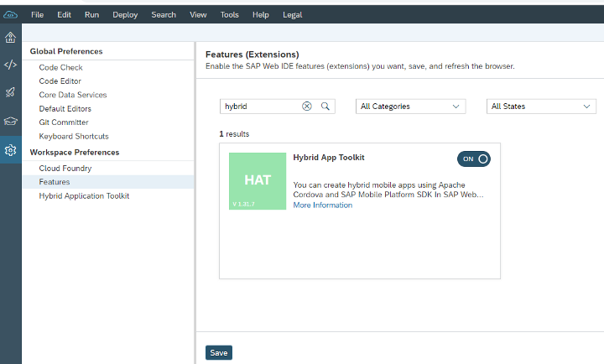Click the HAT feature thumbnail
This screenshot has height=364, width=604.
258,180
